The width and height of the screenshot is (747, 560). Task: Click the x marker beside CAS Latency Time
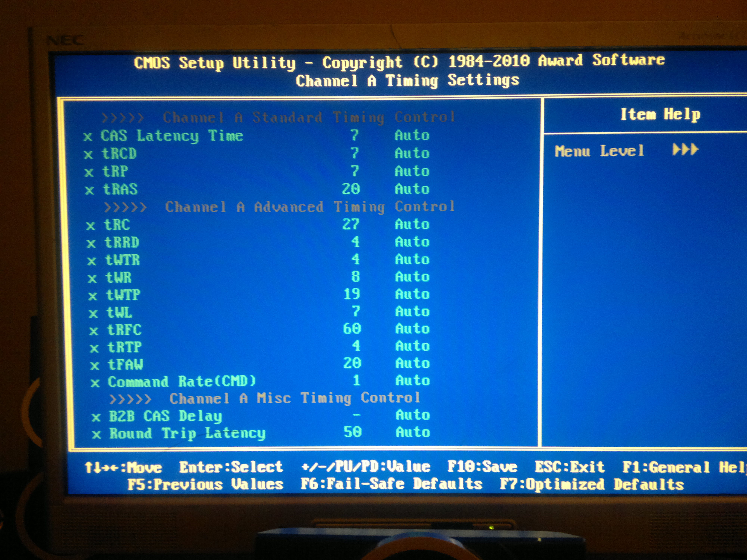tap(87, 137)
